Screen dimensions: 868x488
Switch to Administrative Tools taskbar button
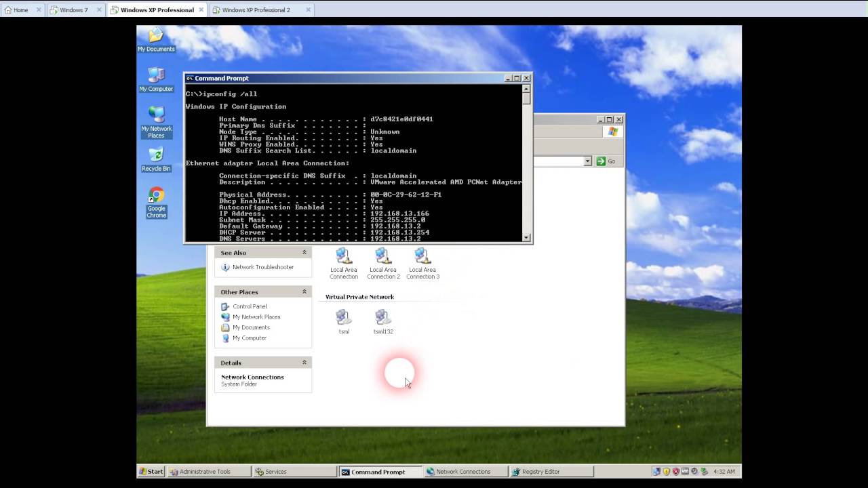click(210, 472)
